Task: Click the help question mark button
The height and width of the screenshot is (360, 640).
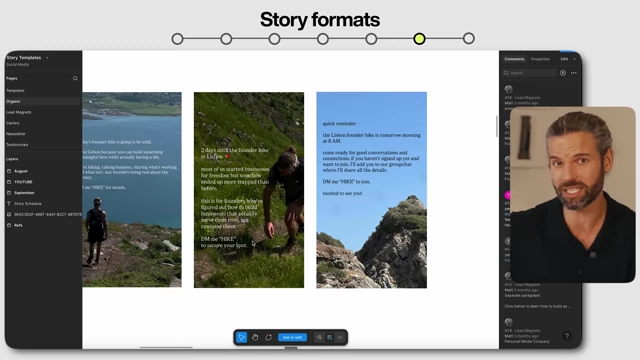Action: tap(567, 336)
